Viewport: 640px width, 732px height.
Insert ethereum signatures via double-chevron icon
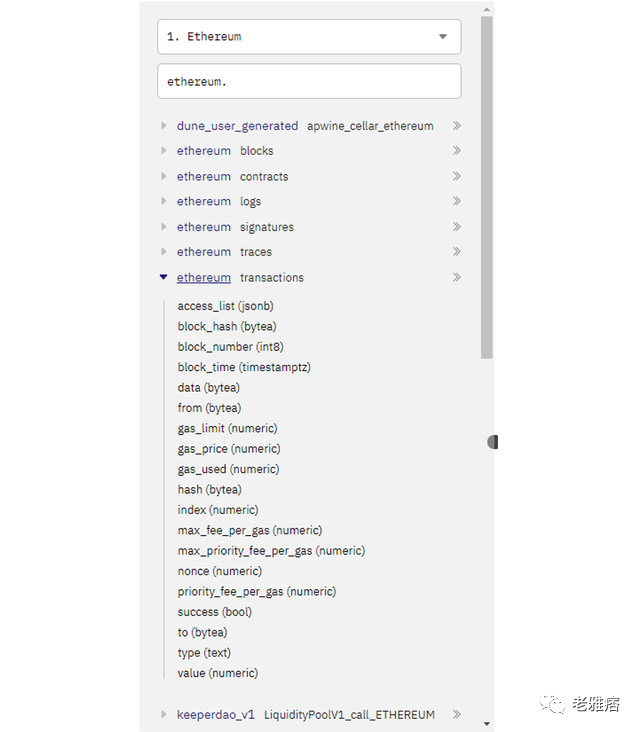click(457, 226)
